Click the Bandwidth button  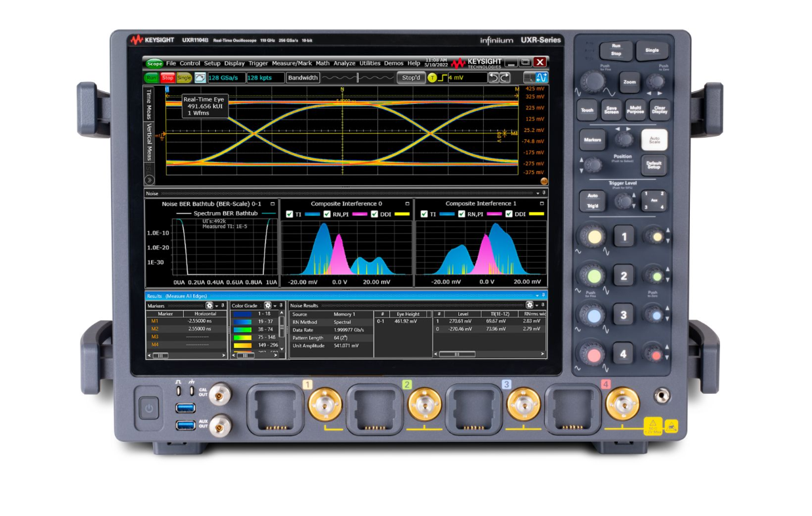point(302,77)
